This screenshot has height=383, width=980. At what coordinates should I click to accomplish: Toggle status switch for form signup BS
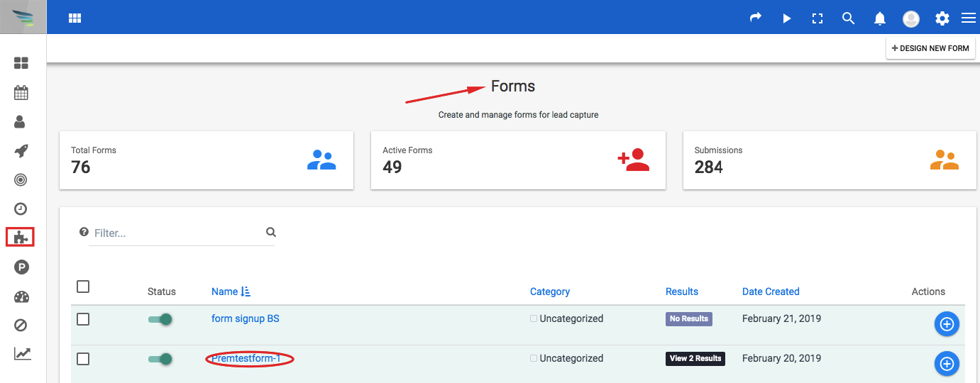[x=160, y=319]
